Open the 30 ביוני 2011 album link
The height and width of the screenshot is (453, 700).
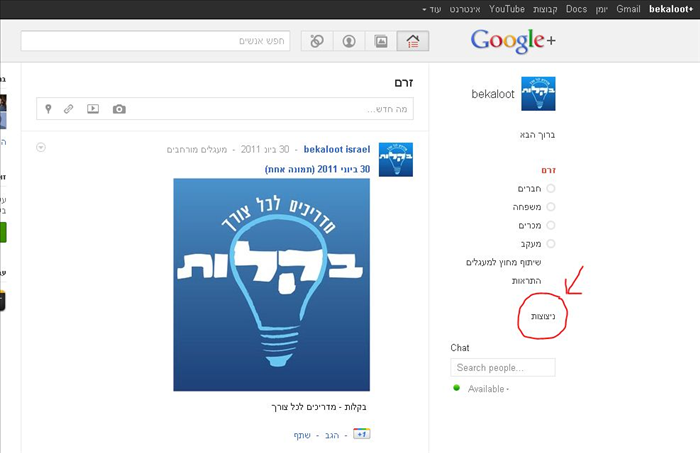(x=317, y=169)
